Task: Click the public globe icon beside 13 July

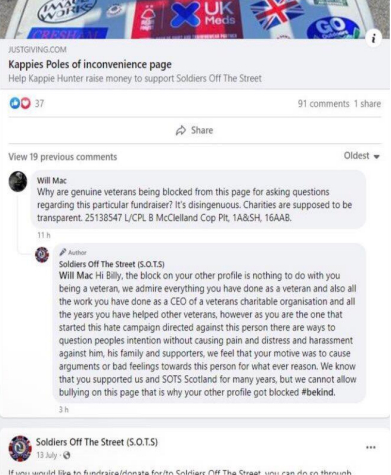Action: 67,455
